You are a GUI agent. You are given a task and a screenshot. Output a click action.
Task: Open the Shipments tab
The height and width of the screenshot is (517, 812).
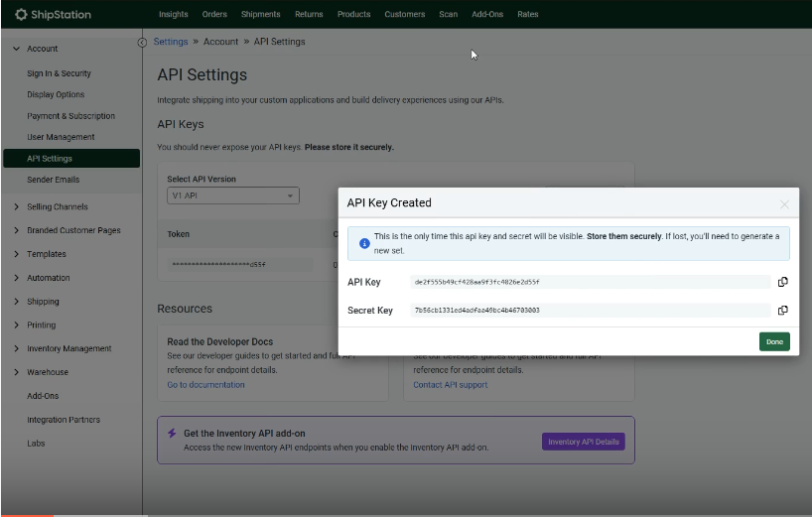pos(260,14)
